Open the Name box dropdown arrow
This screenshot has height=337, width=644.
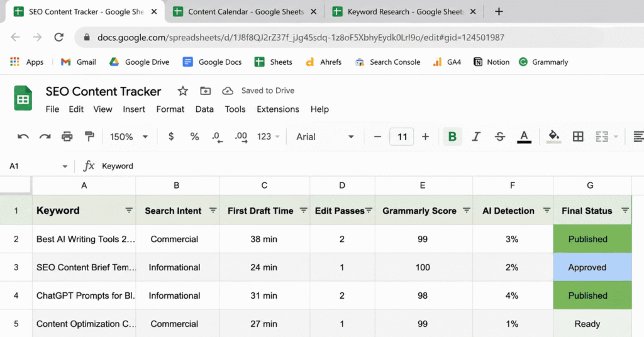[65, 166]
